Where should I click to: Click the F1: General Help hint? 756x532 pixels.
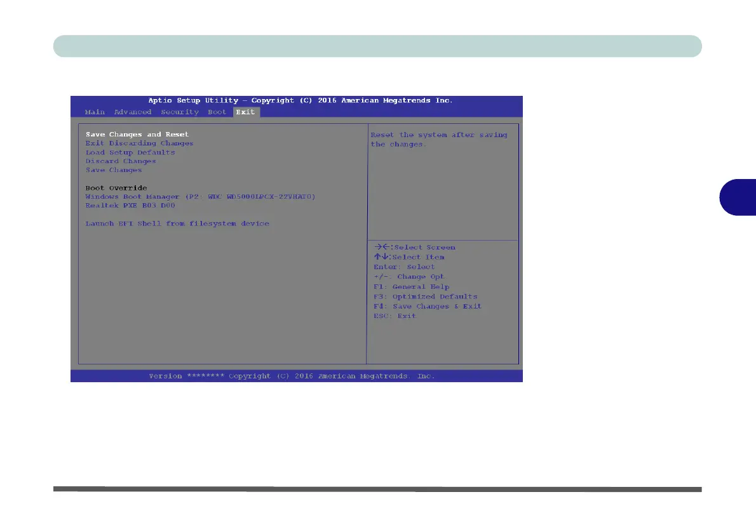click(411, 287)
